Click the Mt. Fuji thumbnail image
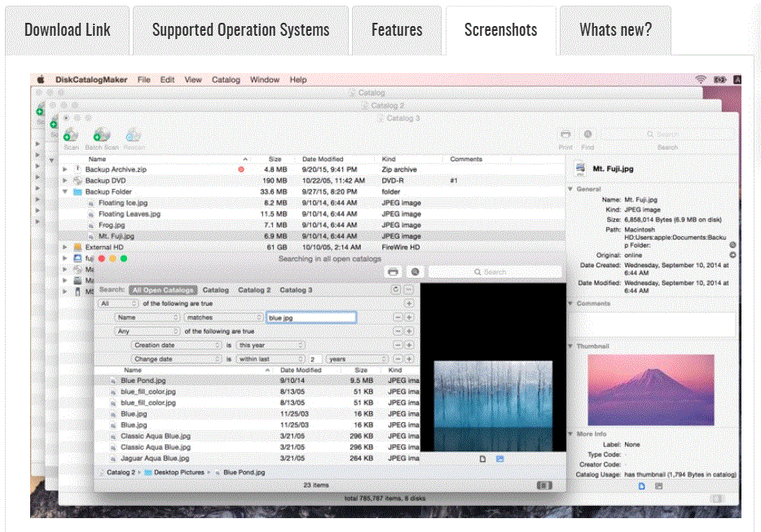Screen dimensions: 761x532 (x=651, y=389)
